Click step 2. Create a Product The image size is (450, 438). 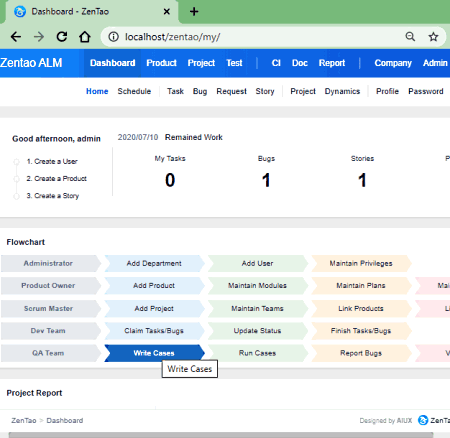(56, 179)
